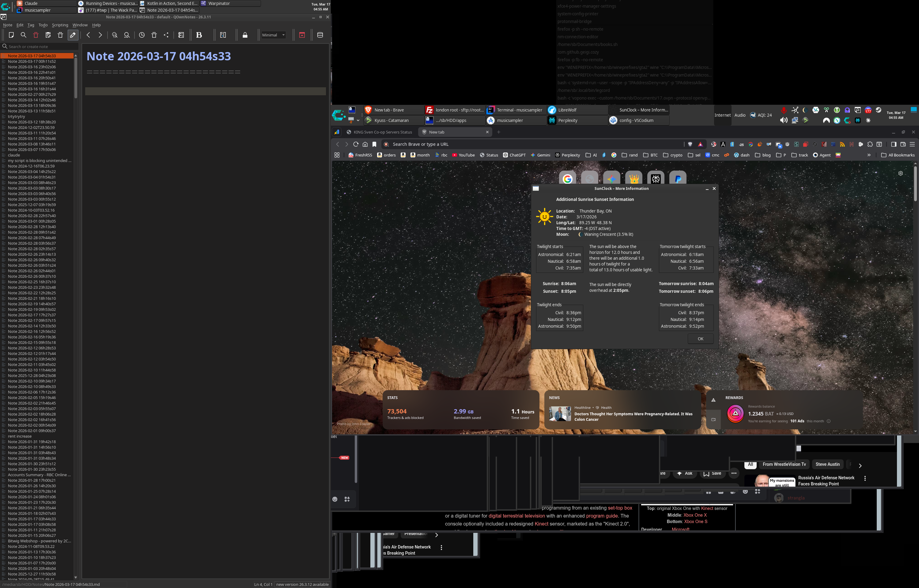Click OK in SunClock dialog
Screen dimensions: 919x588
click(700, 339)
